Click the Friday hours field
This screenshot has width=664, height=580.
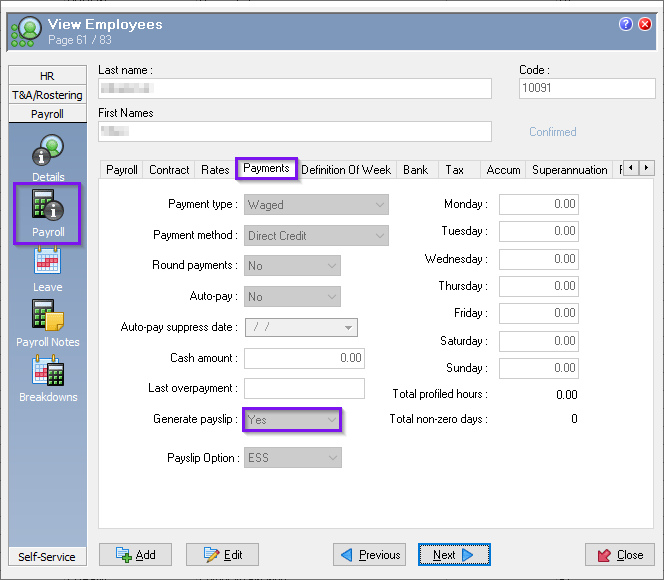(x=539, y=313)
